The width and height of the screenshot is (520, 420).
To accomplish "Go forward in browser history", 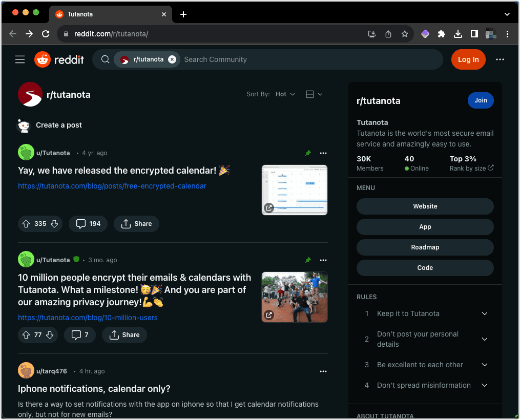I will tap(29, 34).
